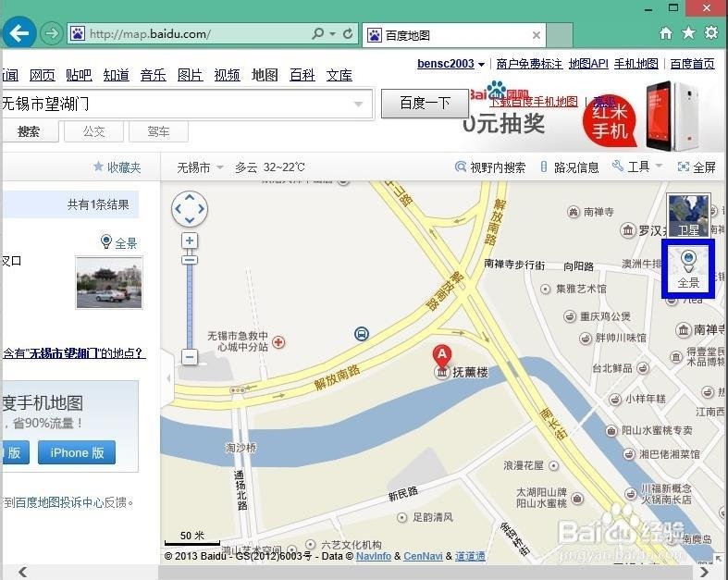The image size is (728, 580).
Task: Click 下载百度手机地图 link
Action: tap(534, 101)
